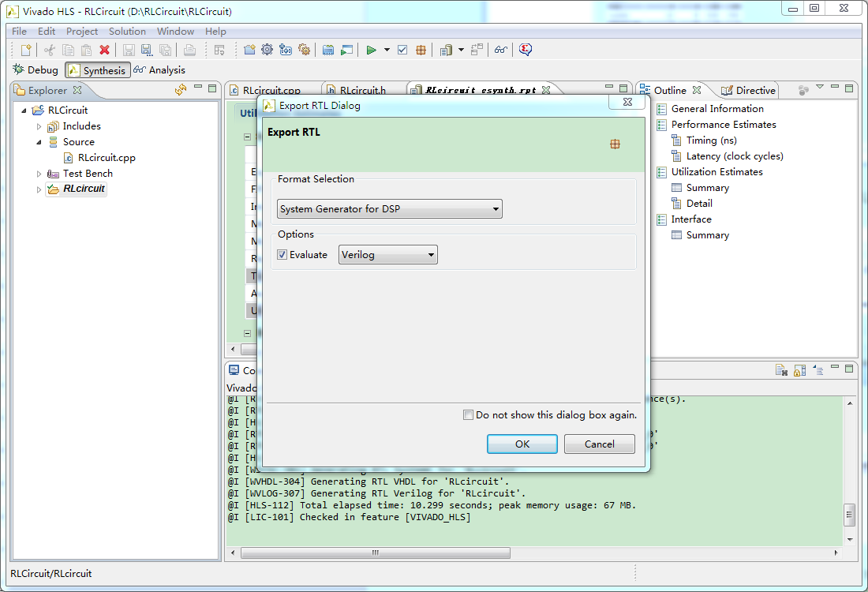868x592 pixels.
Task: Click the green Run C Synthesis arrow
Action: 371,50
